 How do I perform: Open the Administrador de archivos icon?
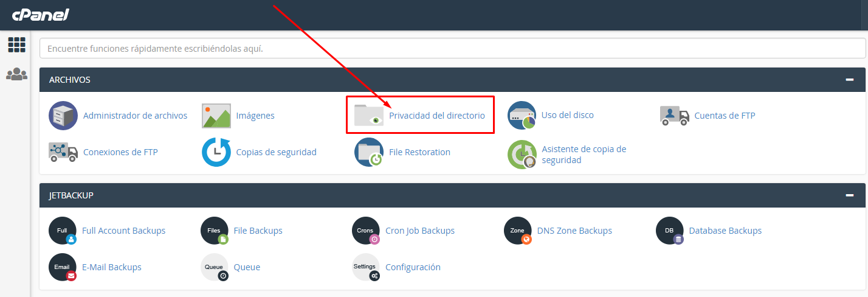tap(63, 116)
